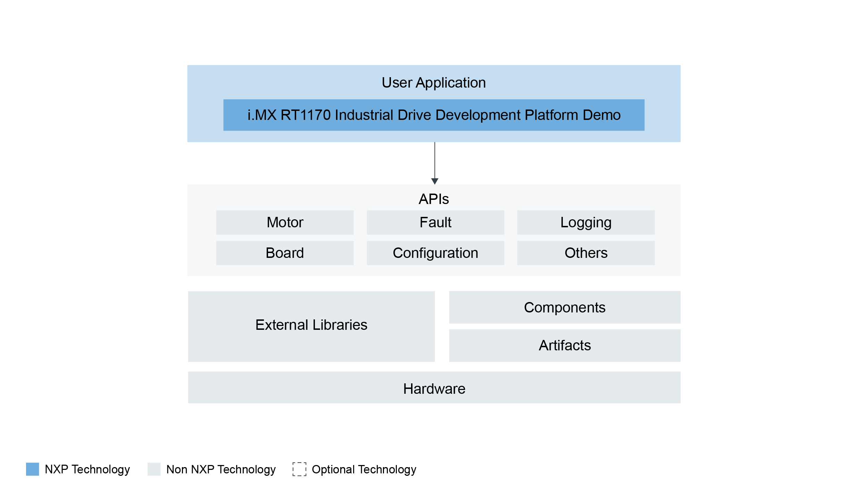Select the Others API block

coord(586,253)
